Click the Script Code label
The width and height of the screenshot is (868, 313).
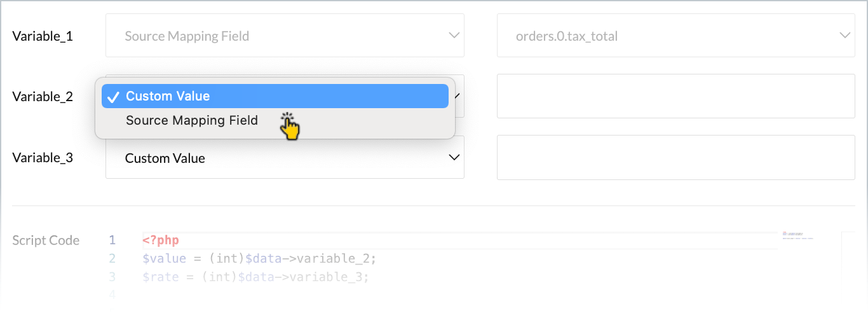pyautogui.click(x=46, y=240)
